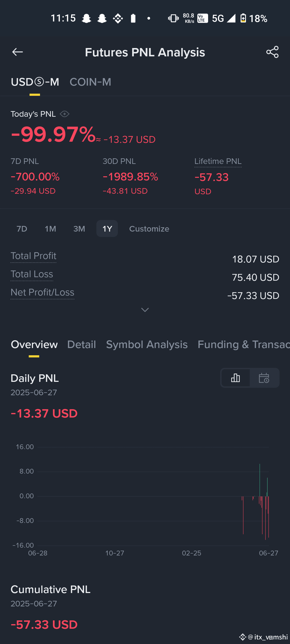Switch to calendar view icon

tap(264, 378)
